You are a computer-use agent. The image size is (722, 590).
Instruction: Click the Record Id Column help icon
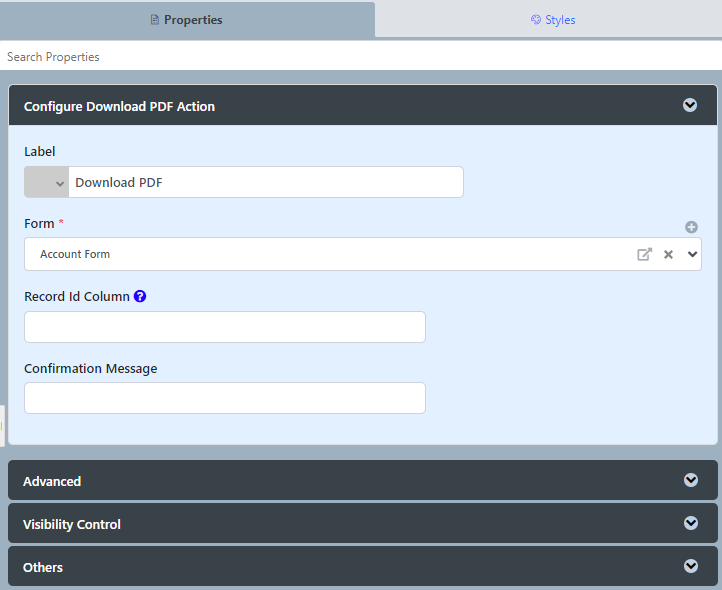click(x=140, y=296)
